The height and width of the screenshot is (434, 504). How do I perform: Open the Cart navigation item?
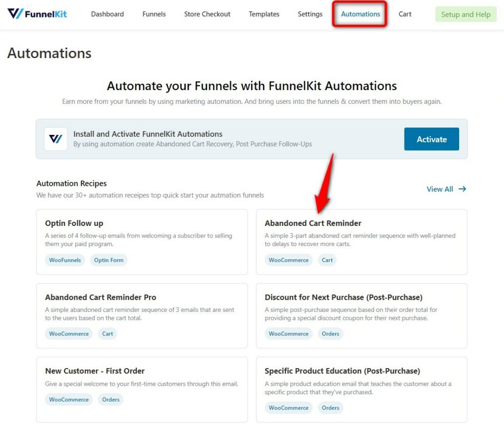[x=405, y=14]
